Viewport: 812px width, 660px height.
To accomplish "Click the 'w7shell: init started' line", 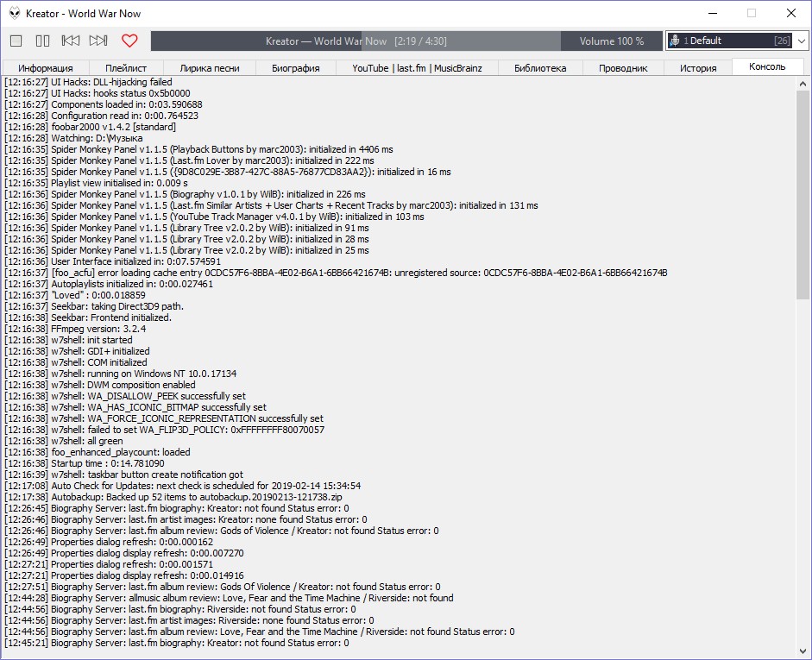I will coord(68,340).
